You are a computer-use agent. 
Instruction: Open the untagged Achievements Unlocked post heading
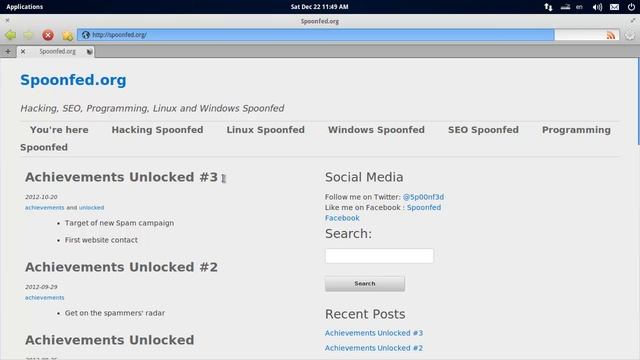point(109,340)
